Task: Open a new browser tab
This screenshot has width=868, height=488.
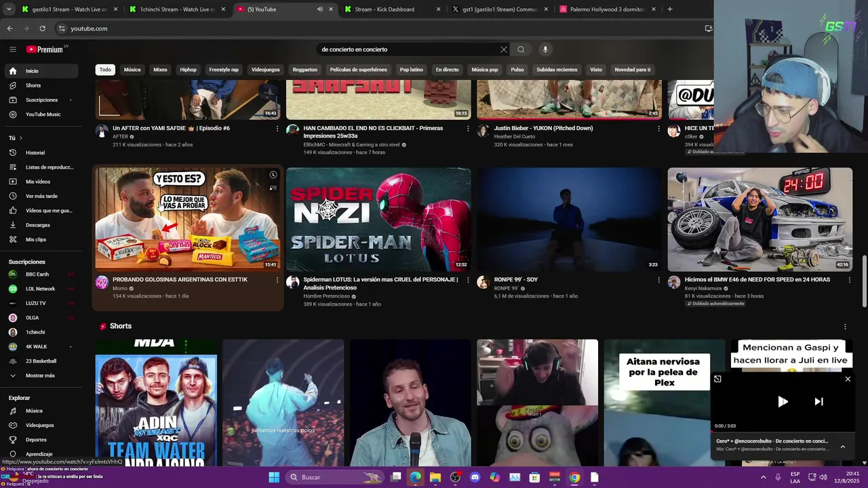Action: 669,9
